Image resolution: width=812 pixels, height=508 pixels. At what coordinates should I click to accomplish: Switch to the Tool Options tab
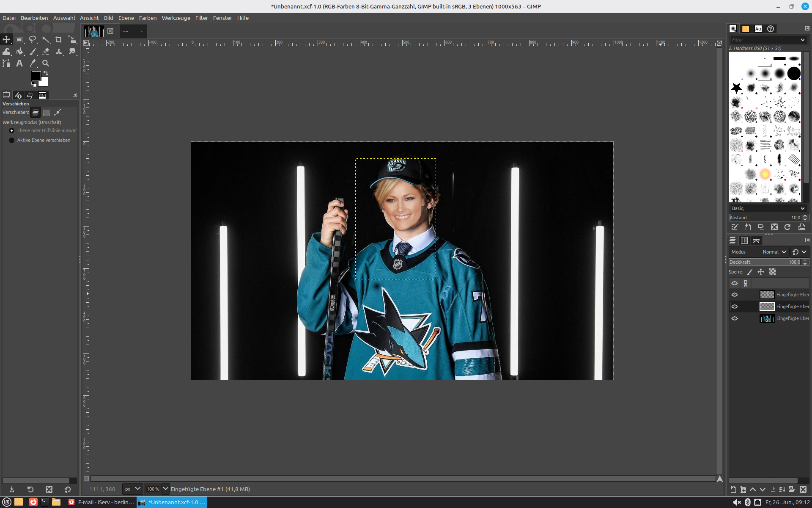6,95
